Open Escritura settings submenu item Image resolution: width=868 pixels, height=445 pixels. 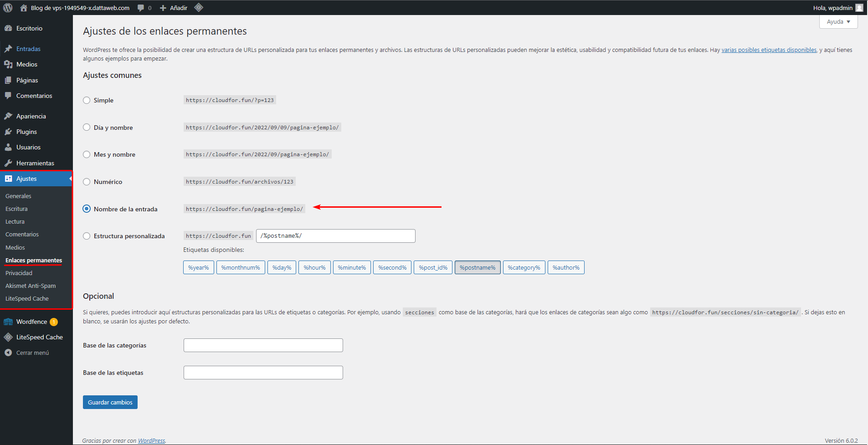[16, 209]
